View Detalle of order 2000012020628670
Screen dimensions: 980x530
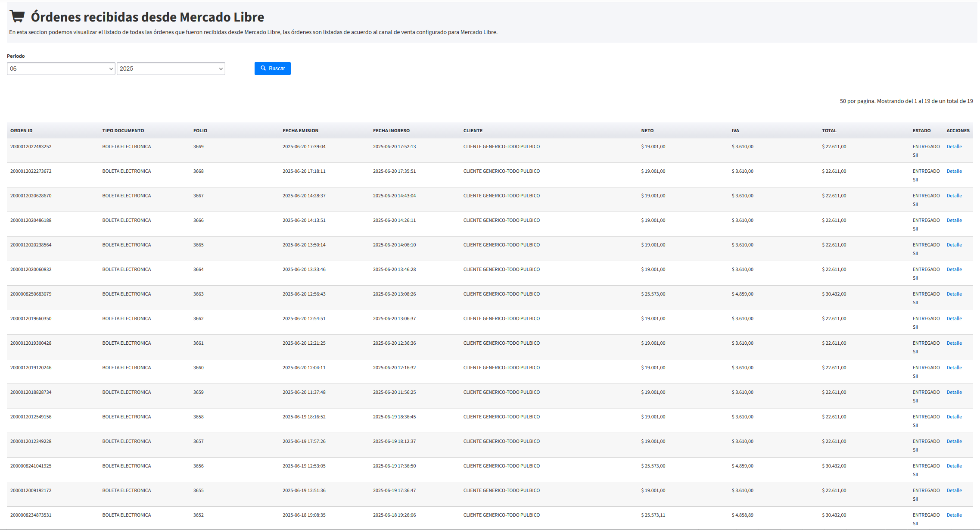tap(954, 196)
